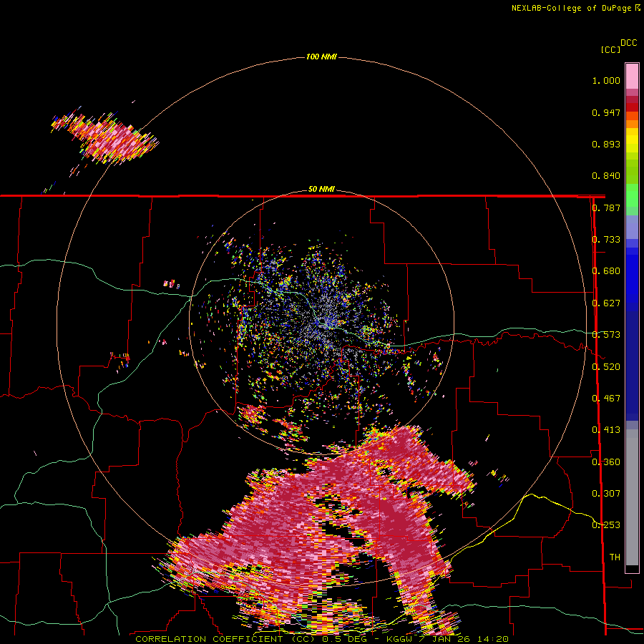Click the TH label on the color scale
Viewport: 644px width, 644px height.
pyautogui.click(x=615, y=557)
